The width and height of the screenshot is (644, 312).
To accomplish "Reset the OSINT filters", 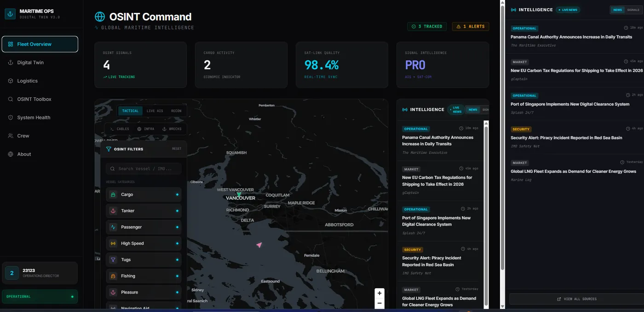I will [177, 149].
